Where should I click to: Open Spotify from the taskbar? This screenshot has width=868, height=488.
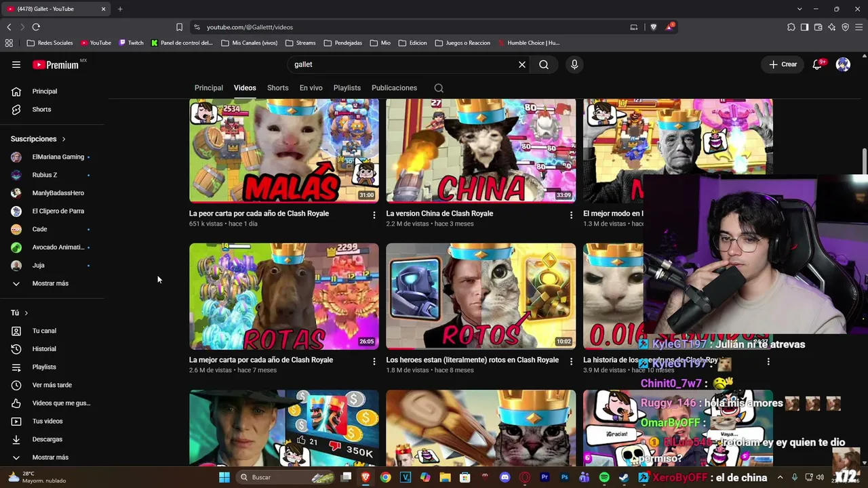click(x=604, y=477)
